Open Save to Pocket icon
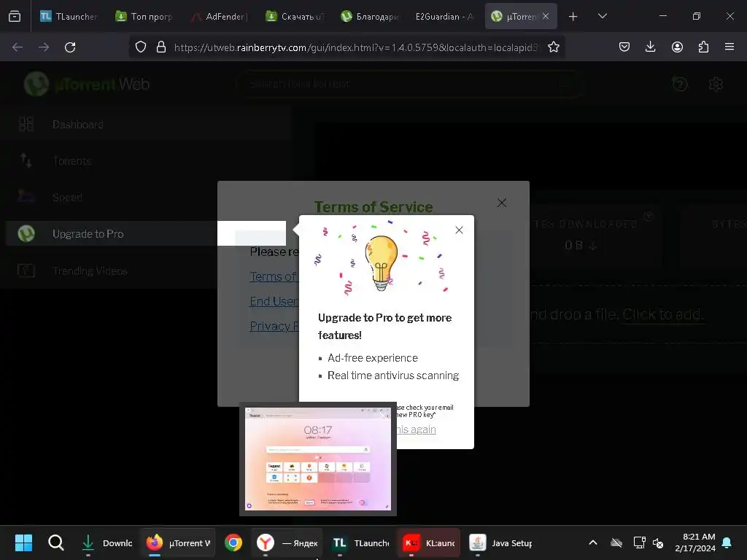 pos(624,47)
